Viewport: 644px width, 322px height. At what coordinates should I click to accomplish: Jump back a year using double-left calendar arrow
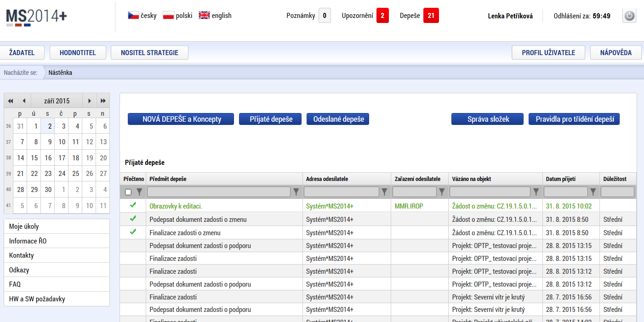tap(11, 101)
